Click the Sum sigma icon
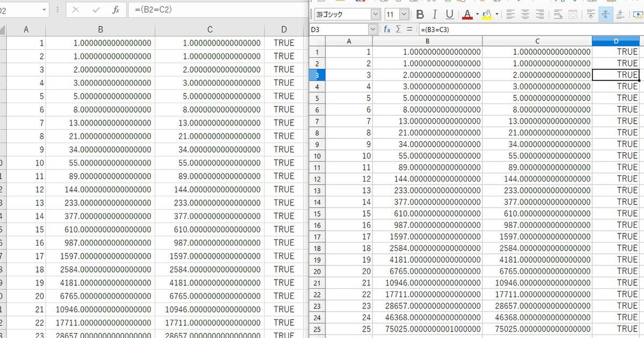The image size is (644, 338). [398, 30]
